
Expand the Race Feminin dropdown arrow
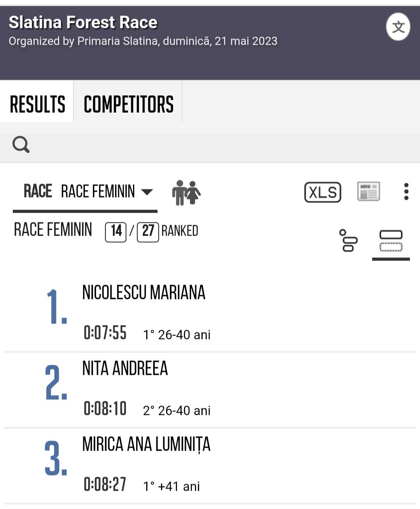(x=147, y=192)
